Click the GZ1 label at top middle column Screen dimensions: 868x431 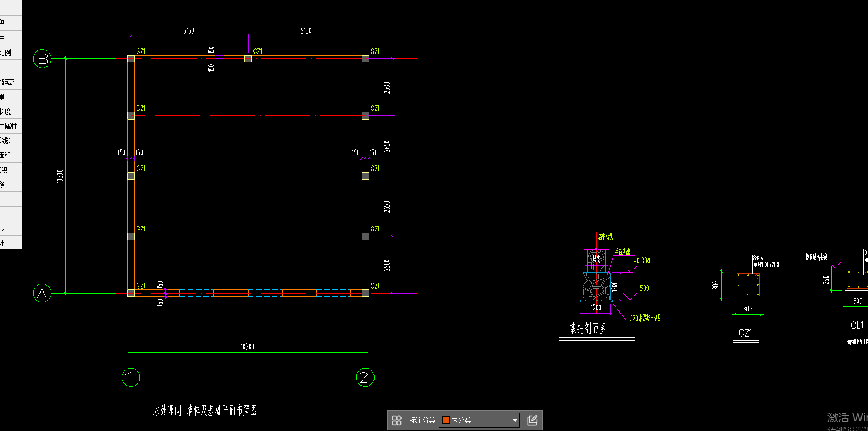[258, 51]
